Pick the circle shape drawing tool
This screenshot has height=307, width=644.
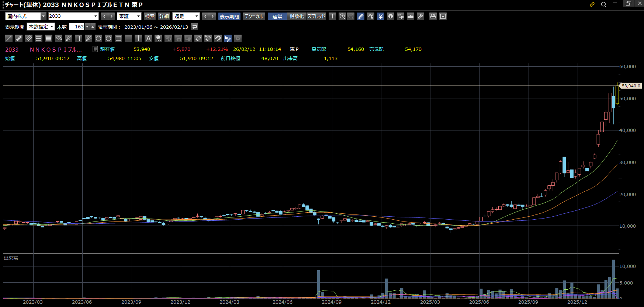click(108, 38)
